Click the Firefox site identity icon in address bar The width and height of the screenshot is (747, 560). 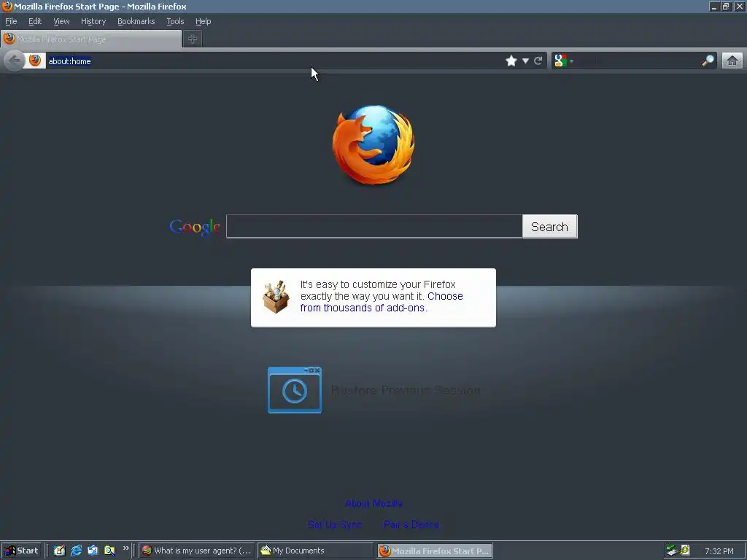[x=35, y=61]
